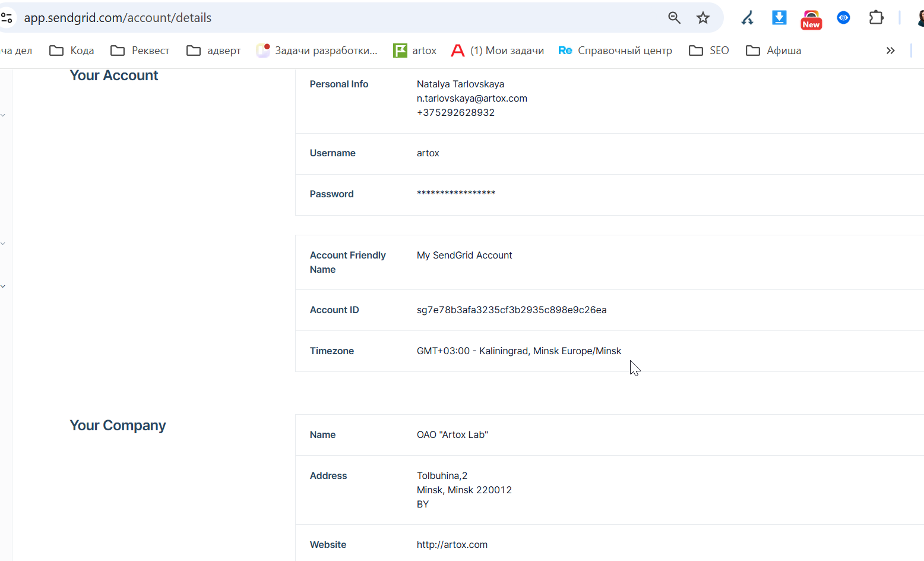This screenshot has width=924, height=561.
Task: Click the website value http://artox.com
Action: pos(452,544)
